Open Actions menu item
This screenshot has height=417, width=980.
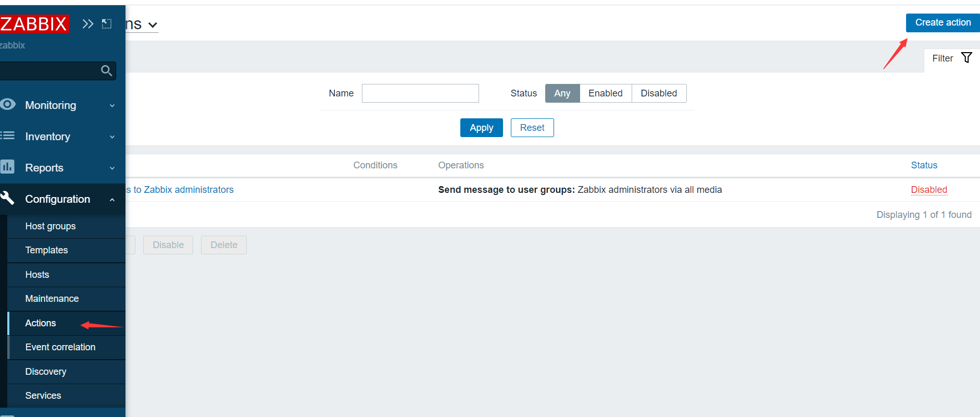pyautogui.click(x=66, y=323)
